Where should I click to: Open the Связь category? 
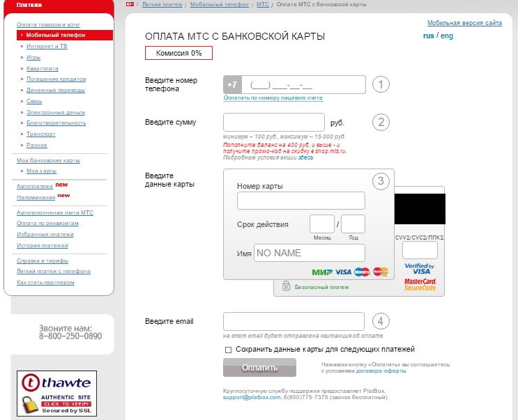coord(34,101)
